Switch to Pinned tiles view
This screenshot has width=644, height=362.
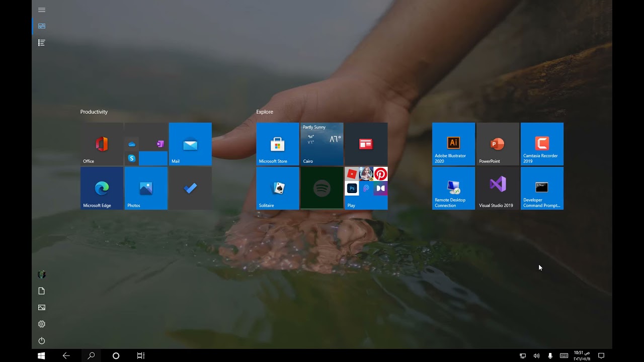42,26
